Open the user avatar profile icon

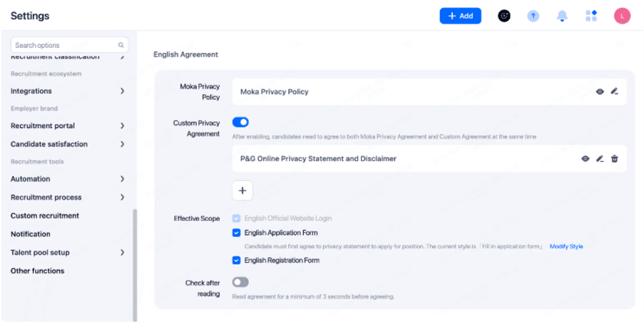tap(622, 16)
